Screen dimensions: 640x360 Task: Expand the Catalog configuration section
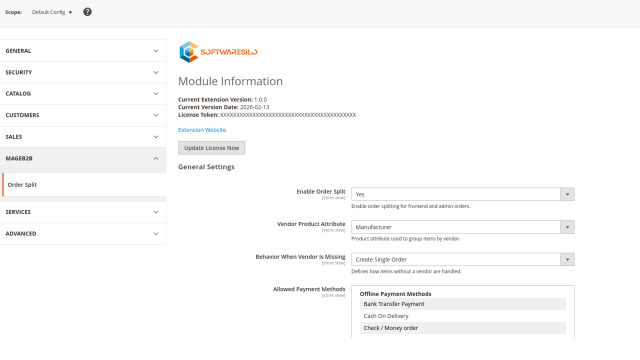point(83,94)
